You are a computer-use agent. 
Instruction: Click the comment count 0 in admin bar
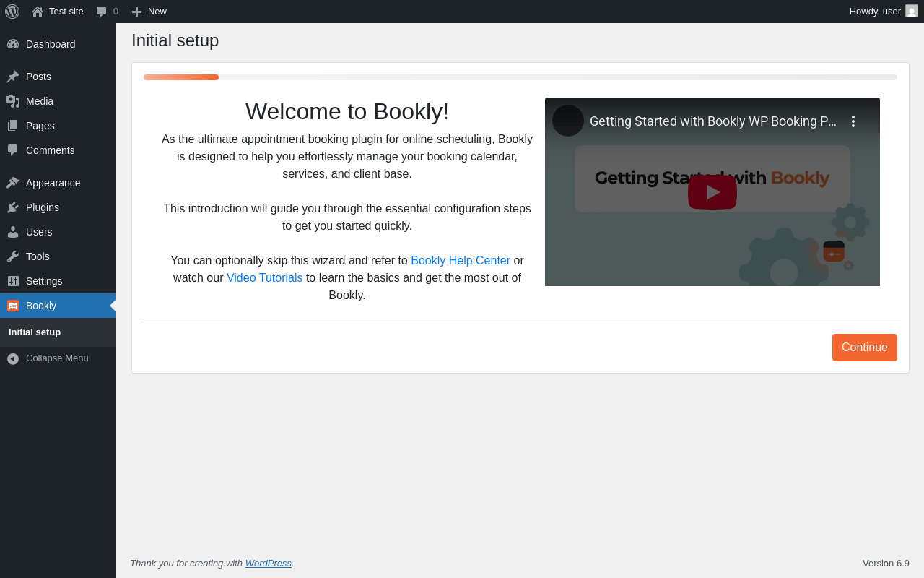[115, 12]
